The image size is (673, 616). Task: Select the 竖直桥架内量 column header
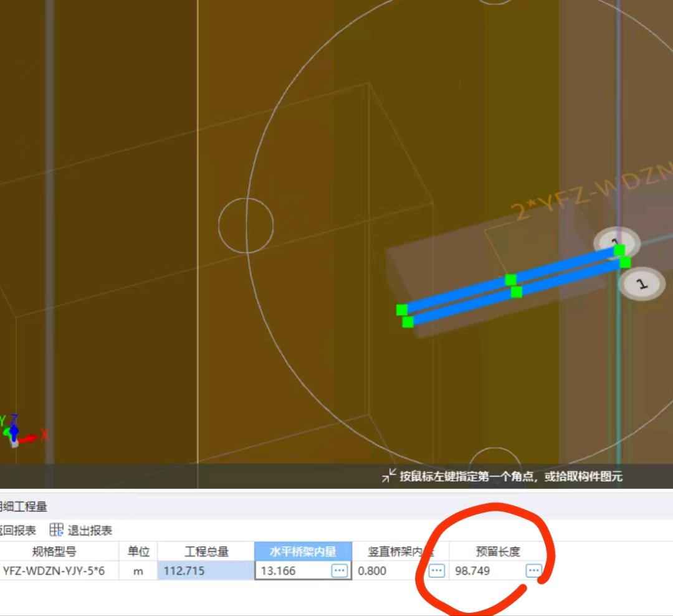[401, 551]
